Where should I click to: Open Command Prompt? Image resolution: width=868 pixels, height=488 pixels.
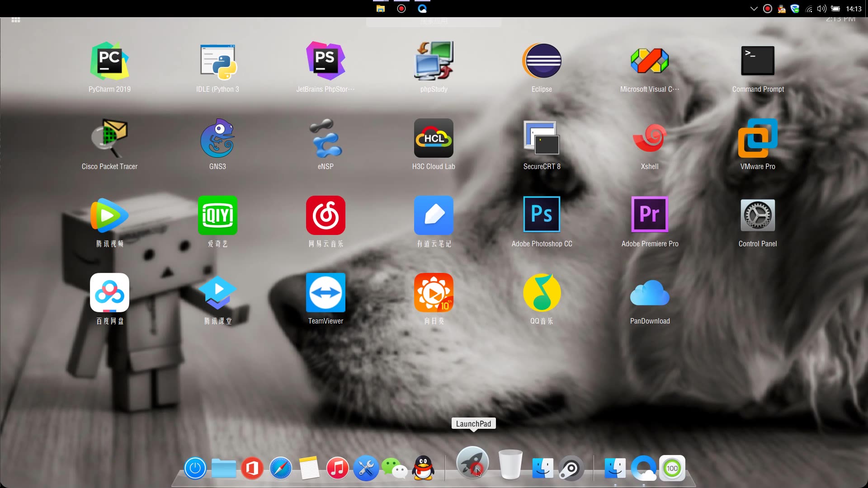point(758,61)
